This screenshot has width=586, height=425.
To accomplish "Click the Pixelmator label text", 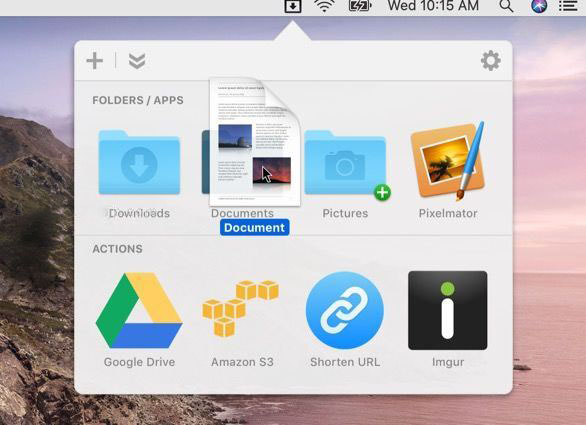I will (x=448, y=213).
